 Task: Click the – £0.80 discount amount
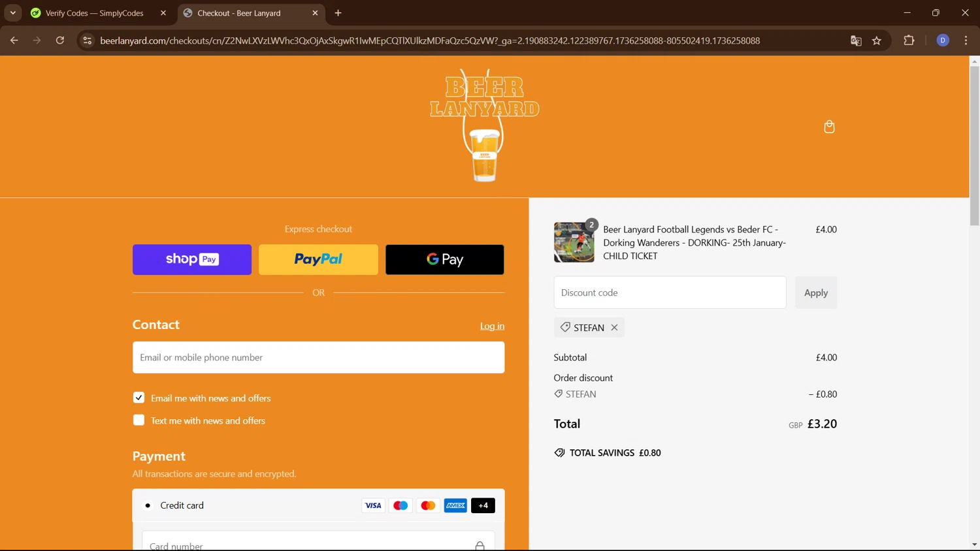coord(823,394)
